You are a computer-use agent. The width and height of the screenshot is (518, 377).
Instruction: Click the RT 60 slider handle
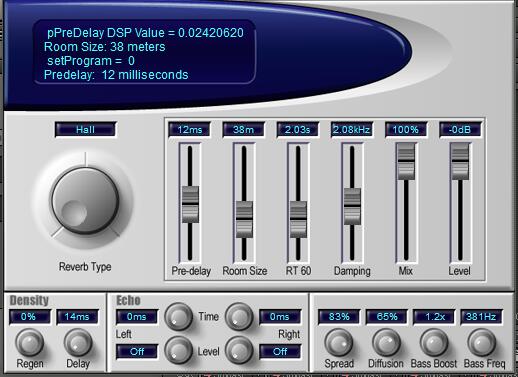(298, 219)
